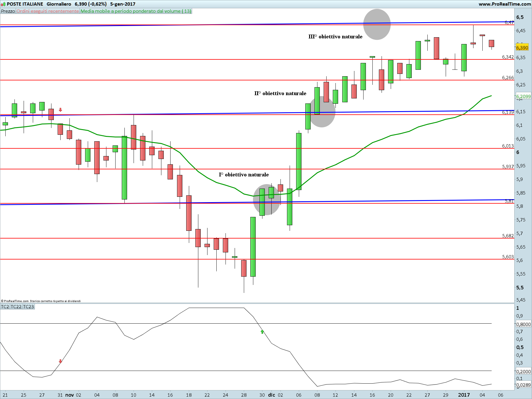
Task: Click the 6,139 horizontal level label
Action: (x=508, y=112)
